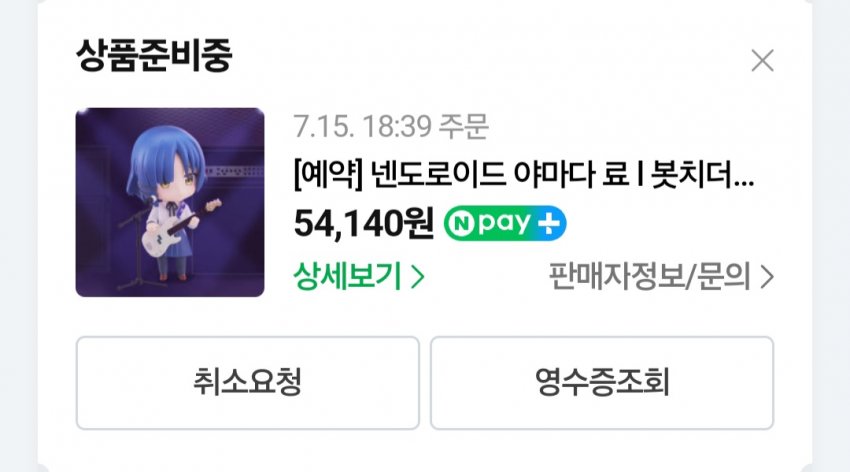Click the green chevron after 상세보기

click(417, 277)
